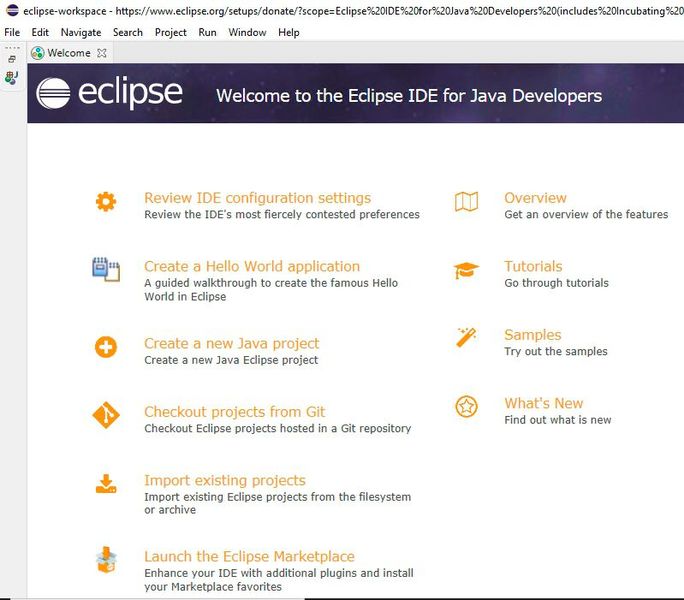Close the Welcome tab
Viewport: 684px width, 600px height.
(x=102, y=53)
